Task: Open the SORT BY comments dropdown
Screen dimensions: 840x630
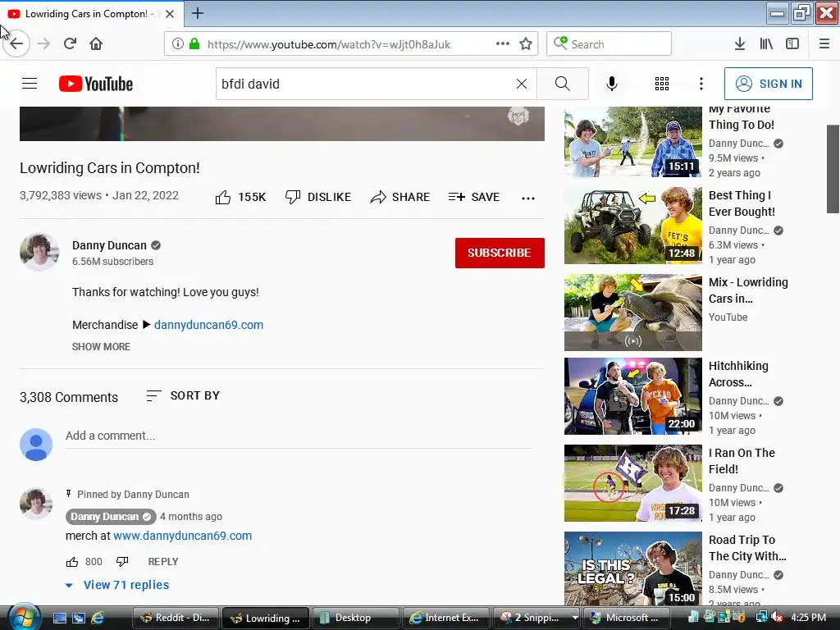Action: 183,396
